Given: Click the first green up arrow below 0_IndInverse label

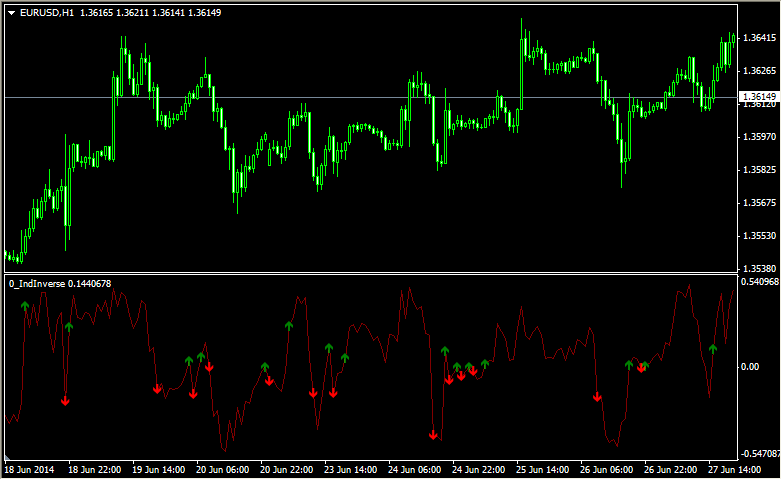Looking at the screenshot, I should pos(25,306).
